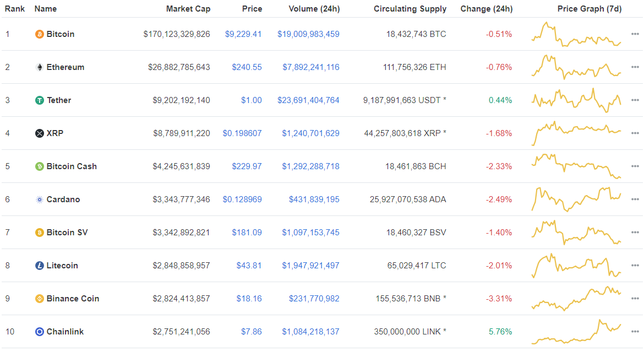Click Bitcoin volume $19,009,983,459
The height and width of the screenshot is (351, 644).
pos(308,34)
